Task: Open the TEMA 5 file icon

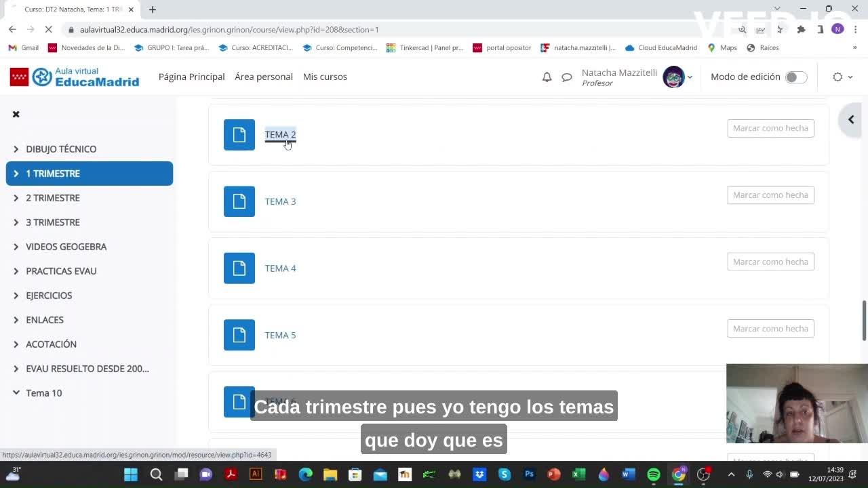Action: point(239,335)
